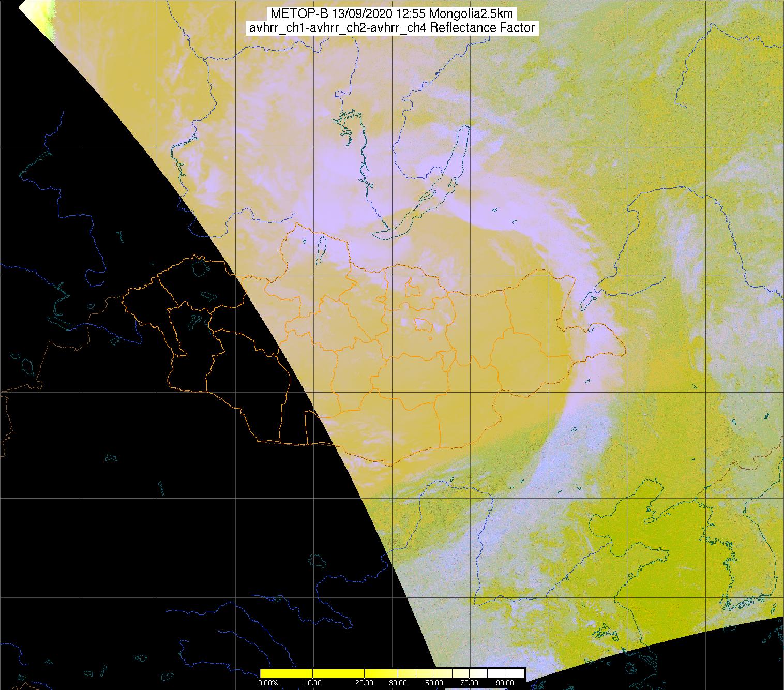Click the saturated yellow segment of the colorbar
Image resolution: width=784 pixels, height=690 pixels.
click(312, 673)
